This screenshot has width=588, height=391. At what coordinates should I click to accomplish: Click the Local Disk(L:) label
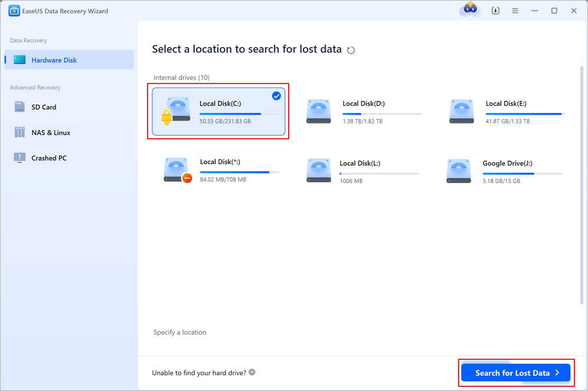[360, 163]
